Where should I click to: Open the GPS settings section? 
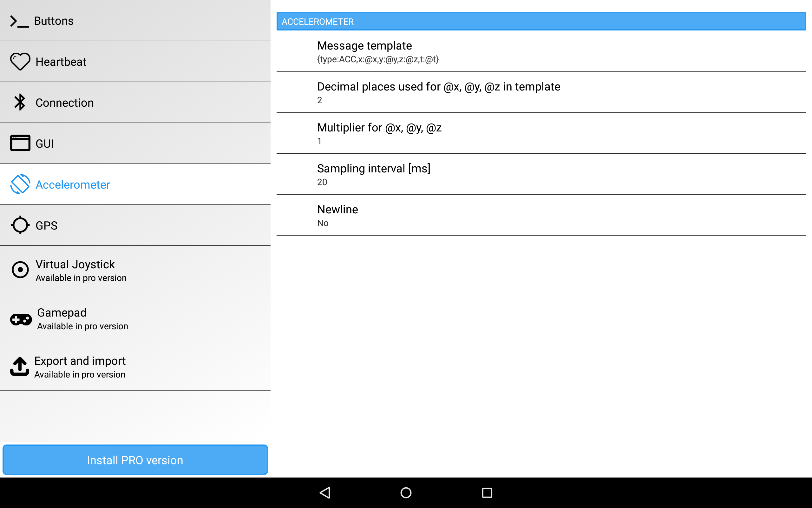[x=135, y=225]
